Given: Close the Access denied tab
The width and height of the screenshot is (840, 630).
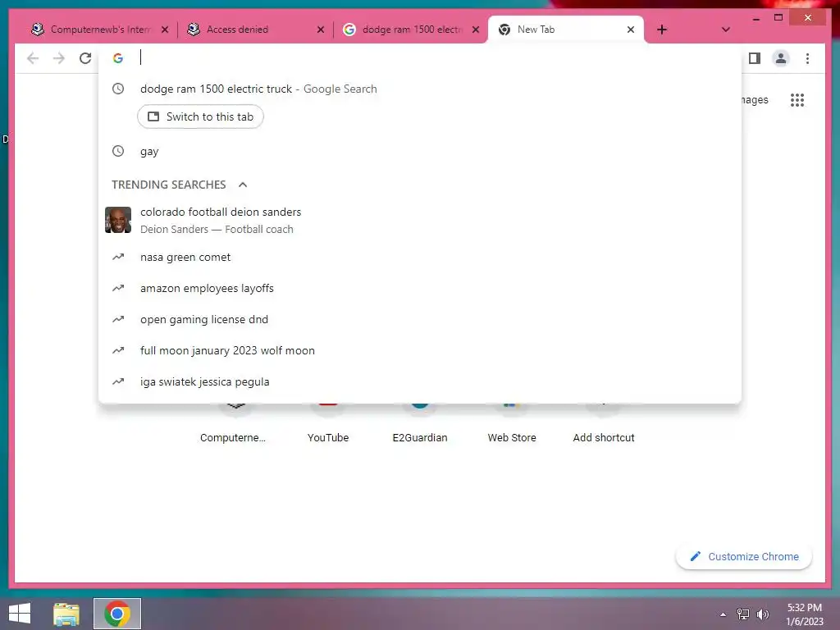Looking at the screenshot, I should 321,30.
